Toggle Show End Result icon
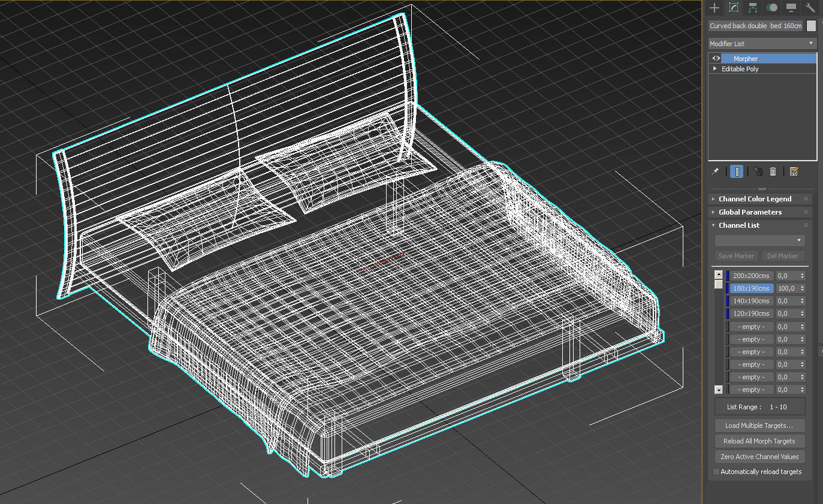 pos(737,171)
